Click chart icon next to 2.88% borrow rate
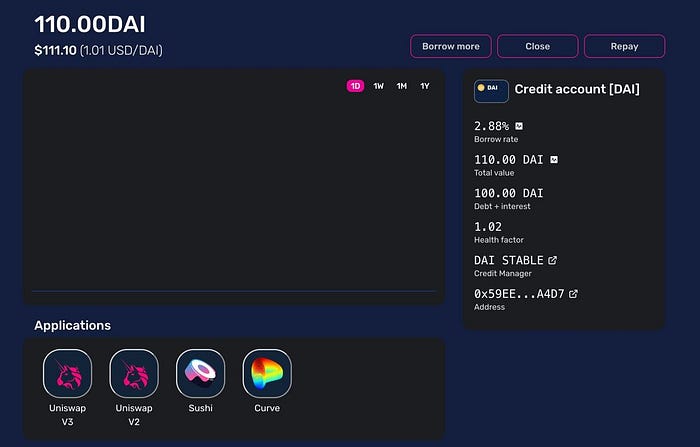 point(519,126)
